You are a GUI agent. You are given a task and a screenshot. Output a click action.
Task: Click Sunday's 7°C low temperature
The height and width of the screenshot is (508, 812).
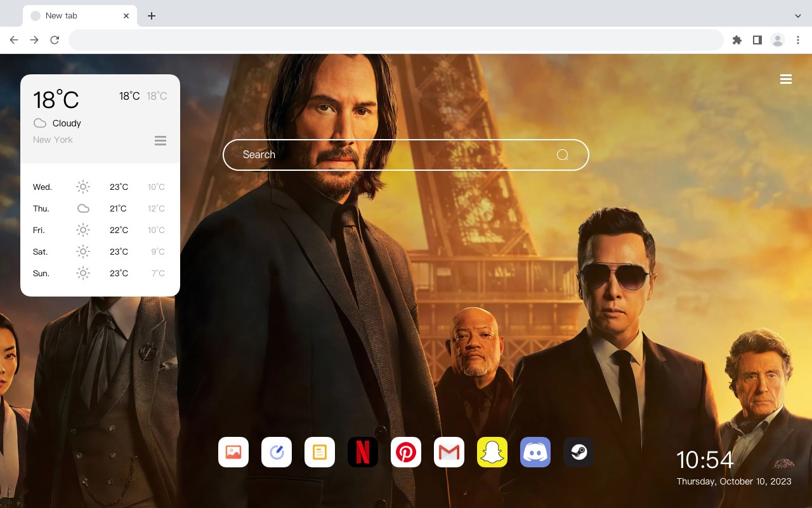coord(158,273)
